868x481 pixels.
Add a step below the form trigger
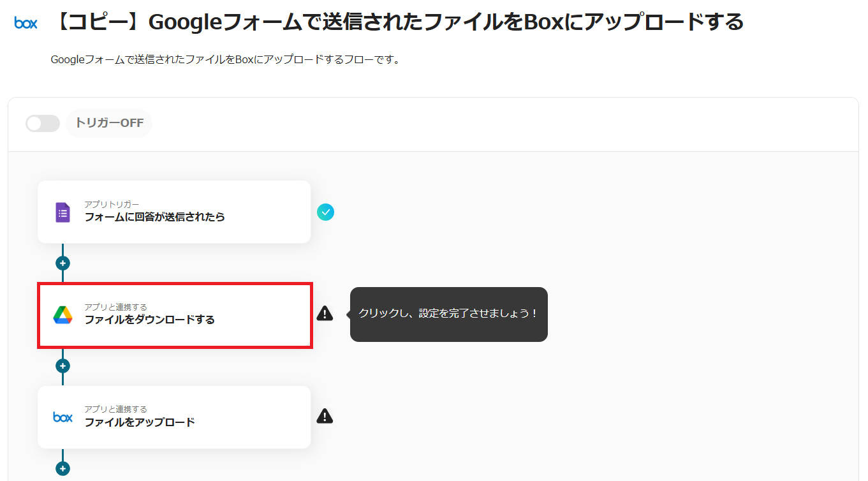63,263
